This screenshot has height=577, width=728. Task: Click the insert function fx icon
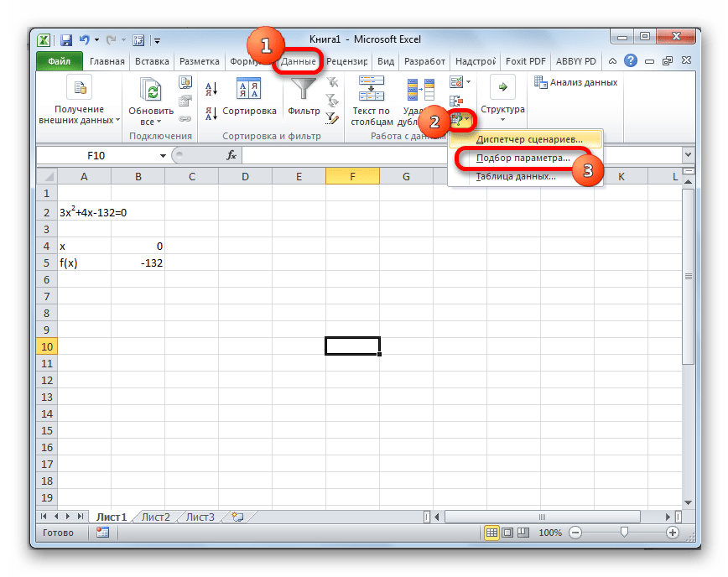(x=231, y=155)
